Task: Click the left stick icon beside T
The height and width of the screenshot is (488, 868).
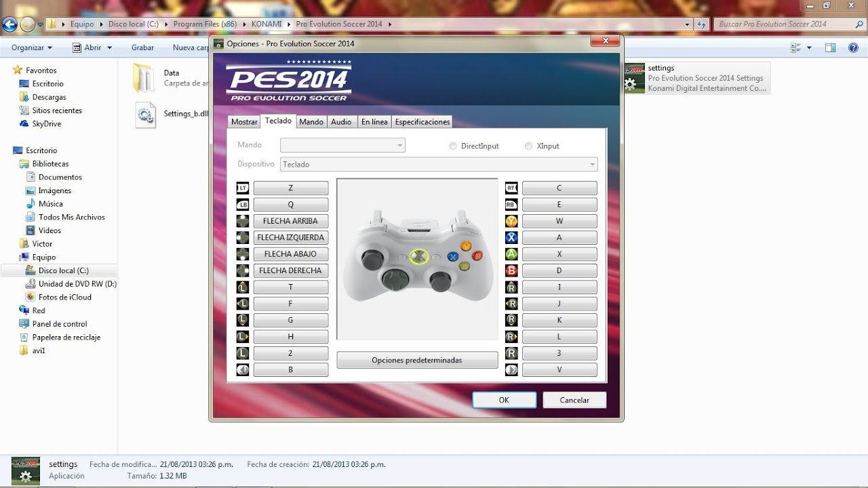Action: pyautogui.click(x=243, y=287)
